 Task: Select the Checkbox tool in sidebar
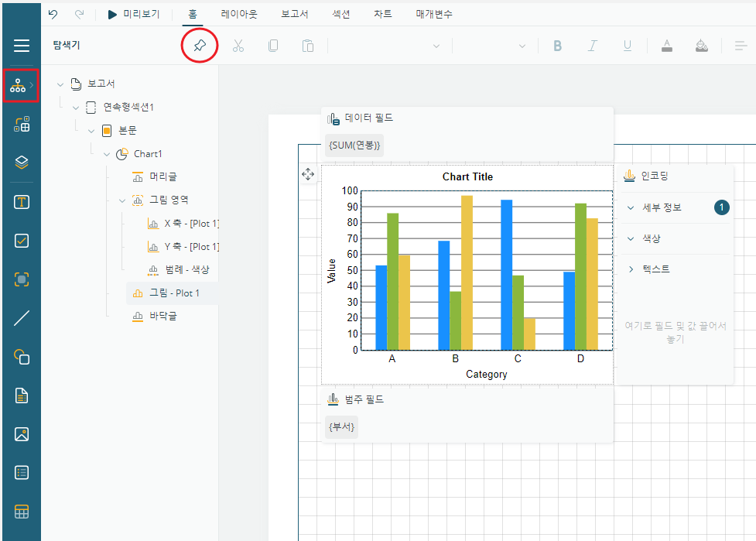point(21,241)
